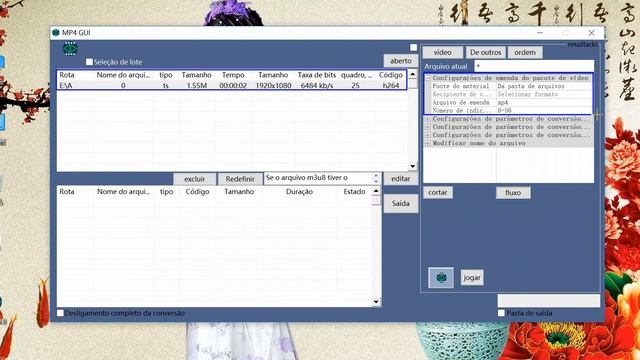
Task: Click the 'quadro, ...' column header
Action: click(x=356, y=75)
